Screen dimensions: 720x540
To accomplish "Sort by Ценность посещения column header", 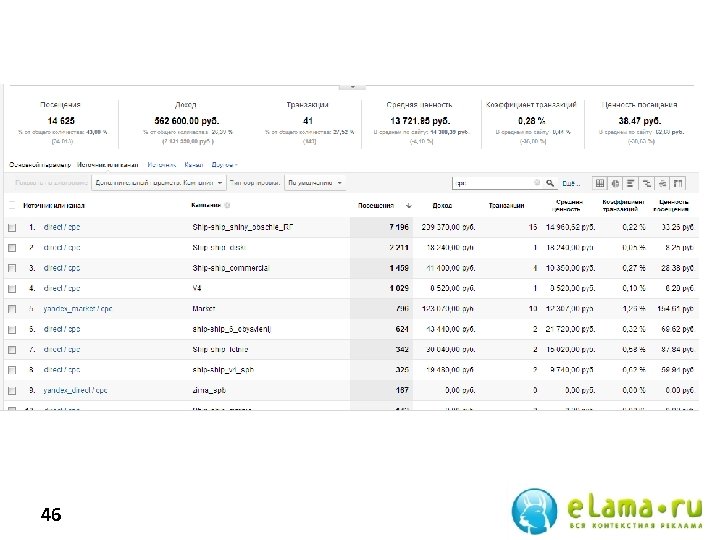I will coord(671,205).
